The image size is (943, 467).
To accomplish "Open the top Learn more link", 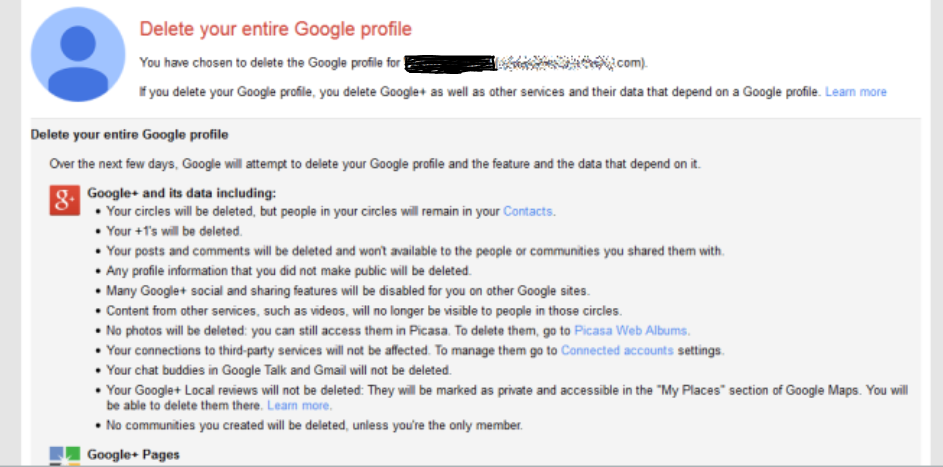I will coord(856,92).
